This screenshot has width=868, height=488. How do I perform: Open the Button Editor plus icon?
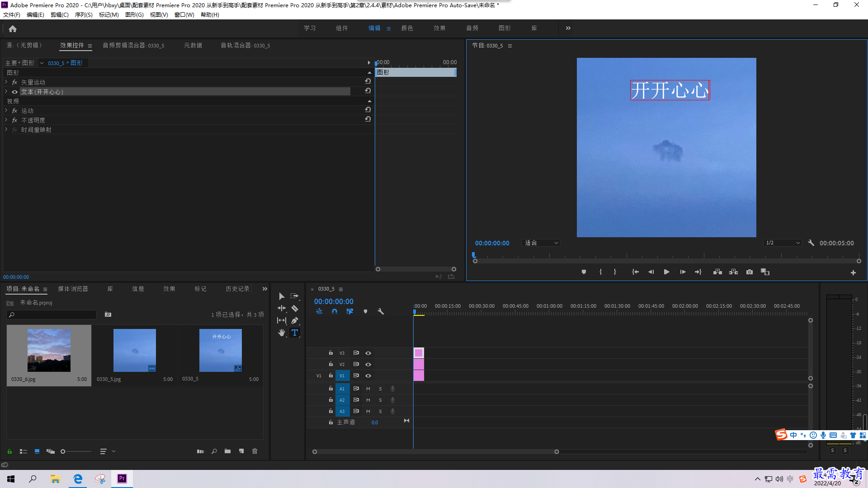click(853, 272)
